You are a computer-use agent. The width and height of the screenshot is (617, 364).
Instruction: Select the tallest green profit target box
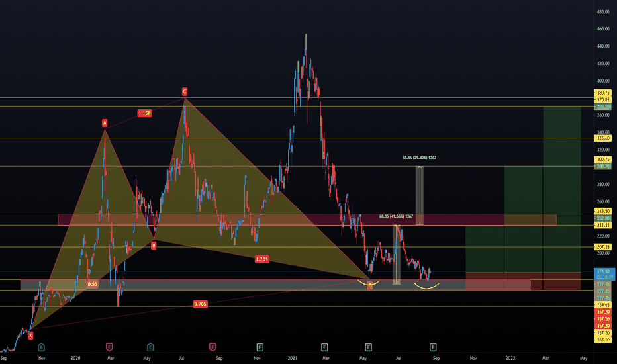[562, 189]
